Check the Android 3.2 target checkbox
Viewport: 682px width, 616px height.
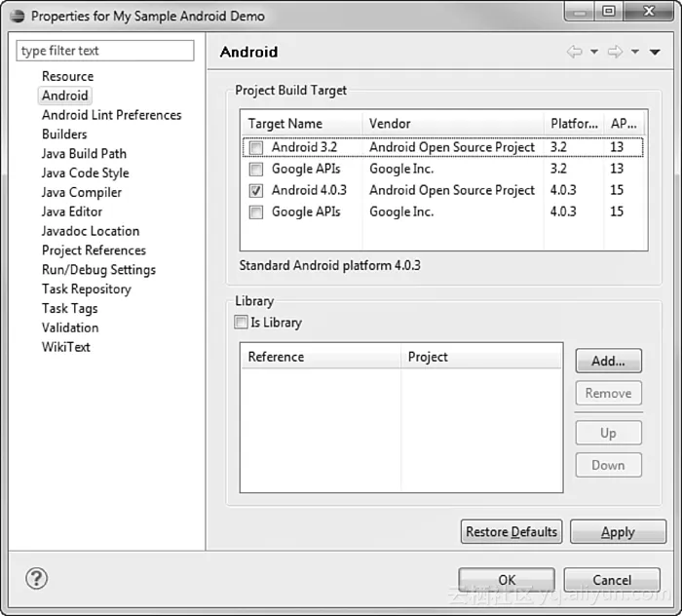(255, 147)
